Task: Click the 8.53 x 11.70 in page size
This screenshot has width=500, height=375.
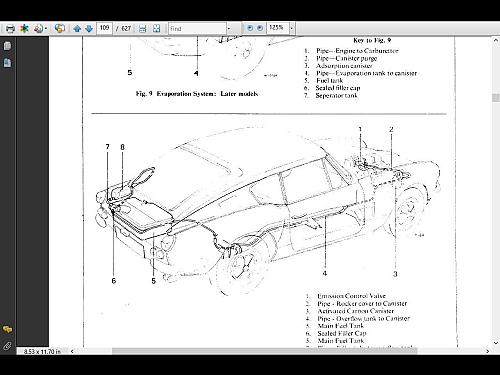Action: [x=42, y=352]
